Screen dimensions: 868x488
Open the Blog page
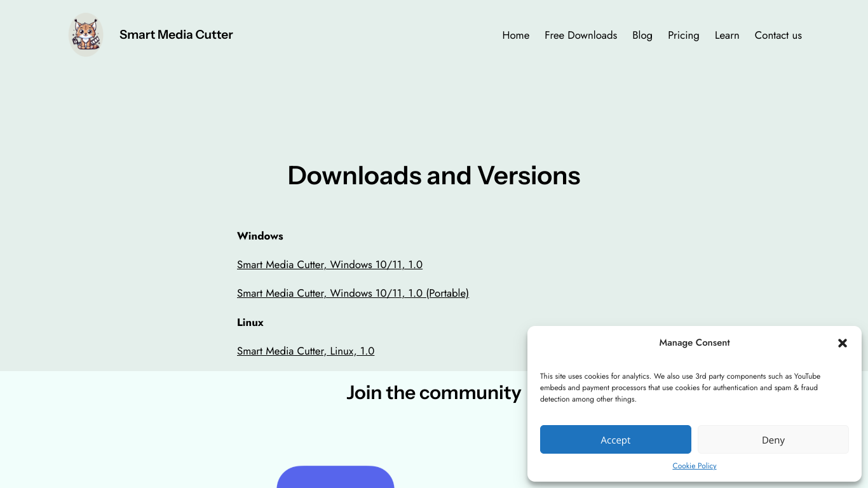tap(642, 36)
